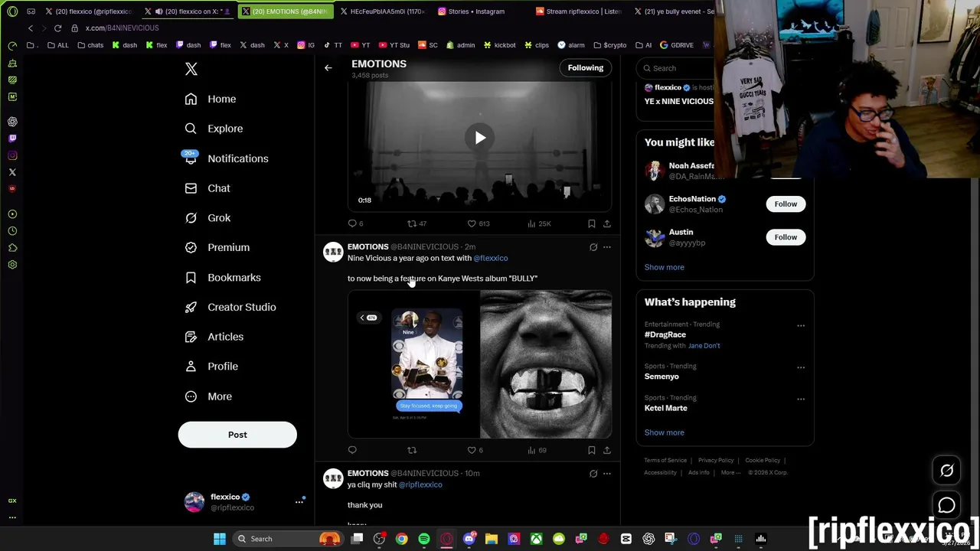The image size is (980, 551).
Task: Open Articles section
Action: [214, 337]
